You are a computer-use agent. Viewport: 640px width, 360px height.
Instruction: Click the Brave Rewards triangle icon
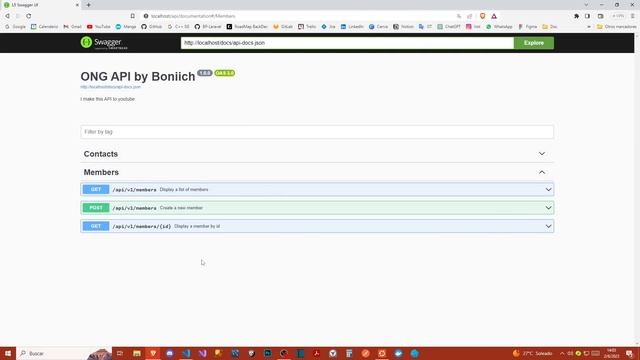[494, 16]
